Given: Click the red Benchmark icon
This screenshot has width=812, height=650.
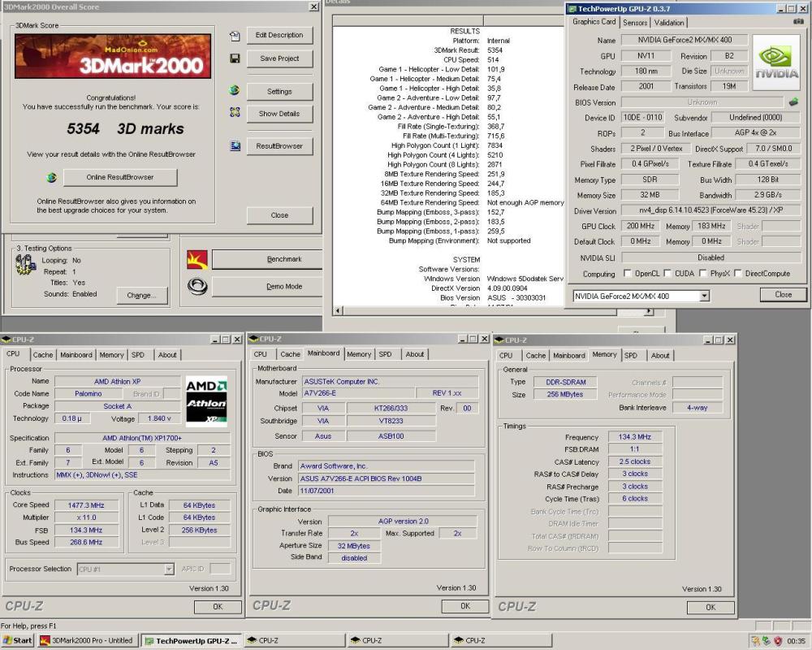Looking at the screenshot, I should point(197,259).
